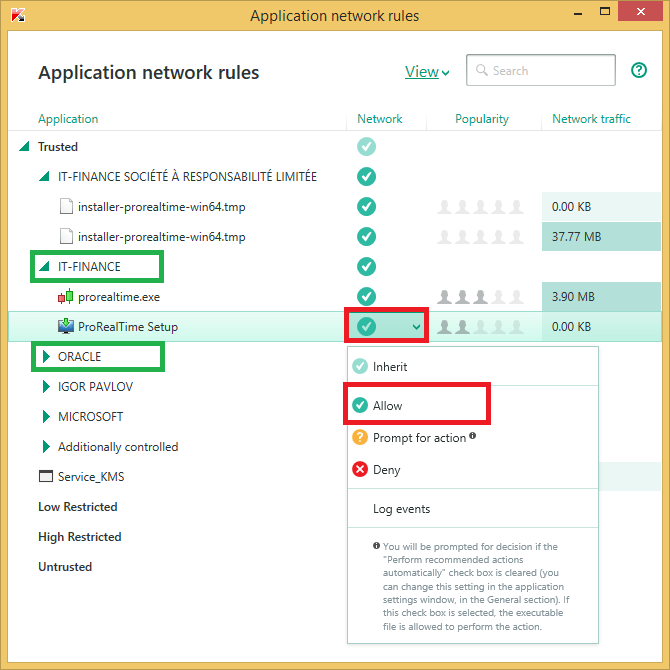The width and height of the screenshot is (670, 670).
Task: Select the Additionally controlled label
Action: (x=118, y=447)
